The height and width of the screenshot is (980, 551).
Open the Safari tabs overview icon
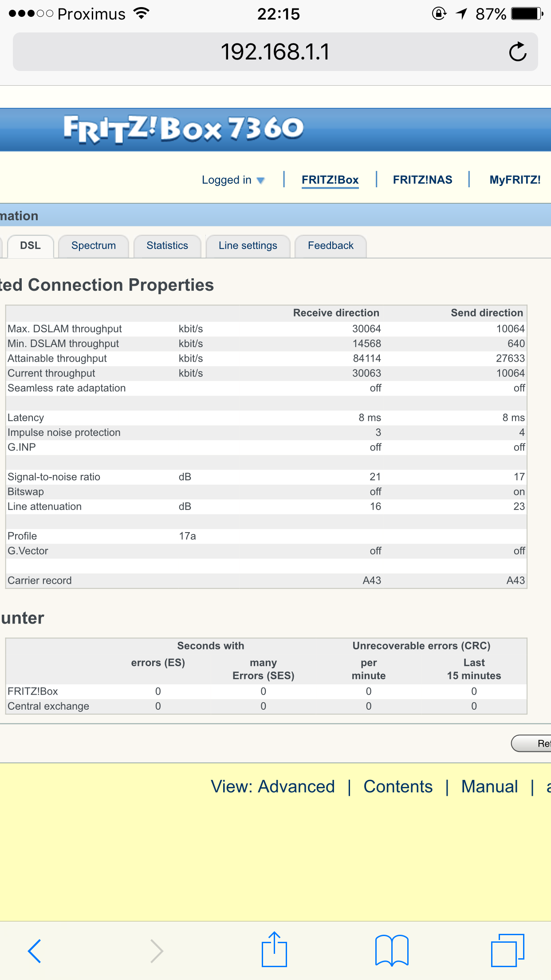(508, 950)
